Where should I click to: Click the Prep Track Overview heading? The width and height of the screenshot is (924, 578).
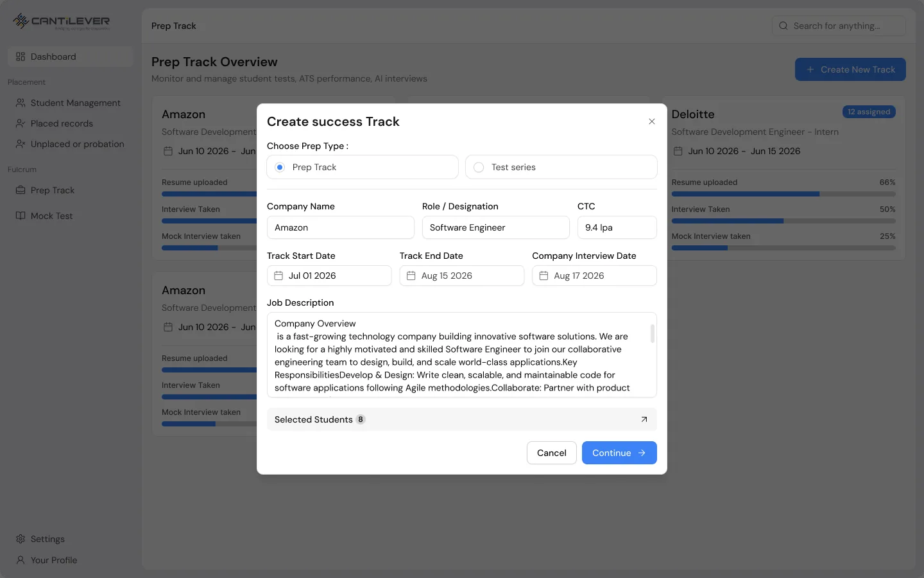click(214, 62)
